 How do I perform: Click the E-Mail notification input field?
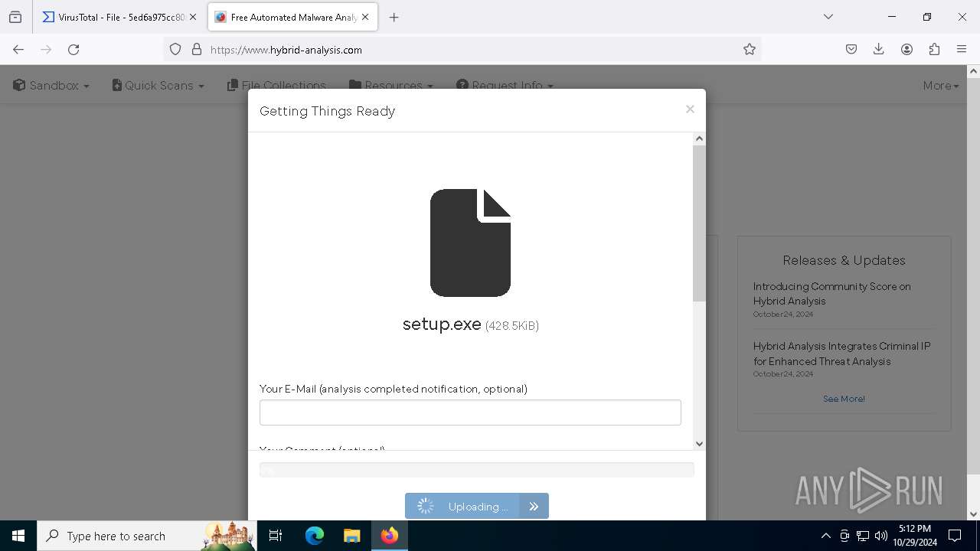pos(470,412)
